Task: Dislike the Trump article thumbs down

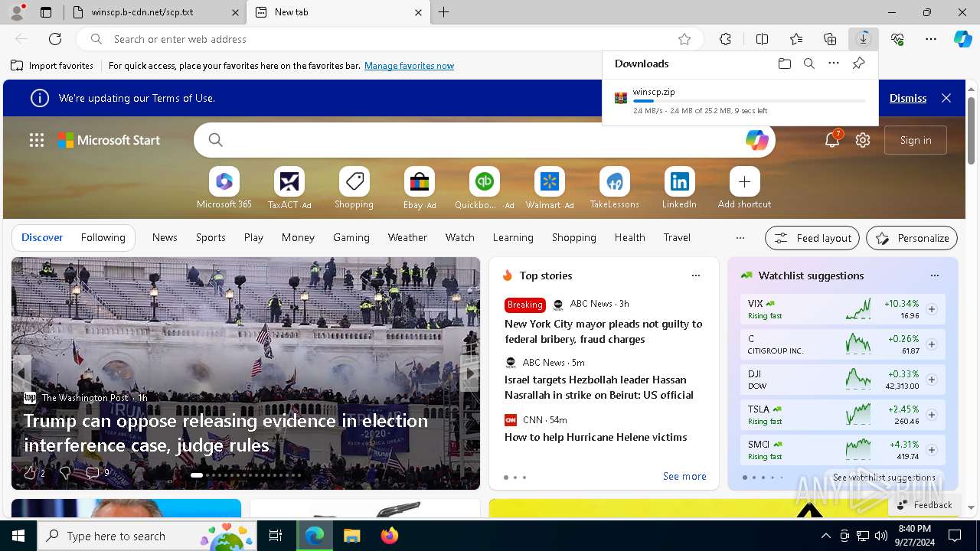Action: pos(65,473)
